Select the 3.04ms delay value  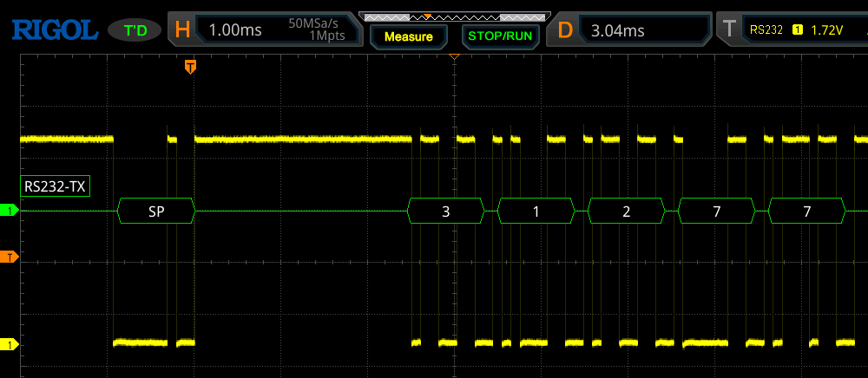pyautogui.click(x=618, y=29)
